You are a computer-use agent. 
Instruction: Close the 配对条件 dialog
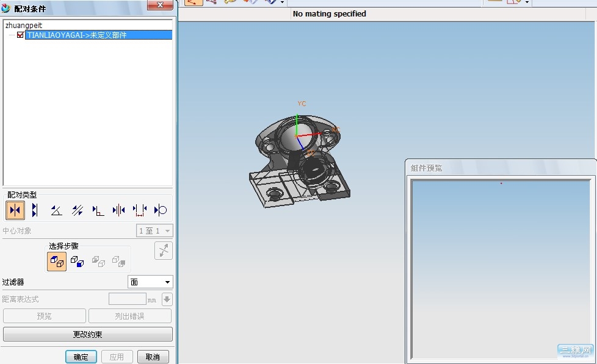160,4
